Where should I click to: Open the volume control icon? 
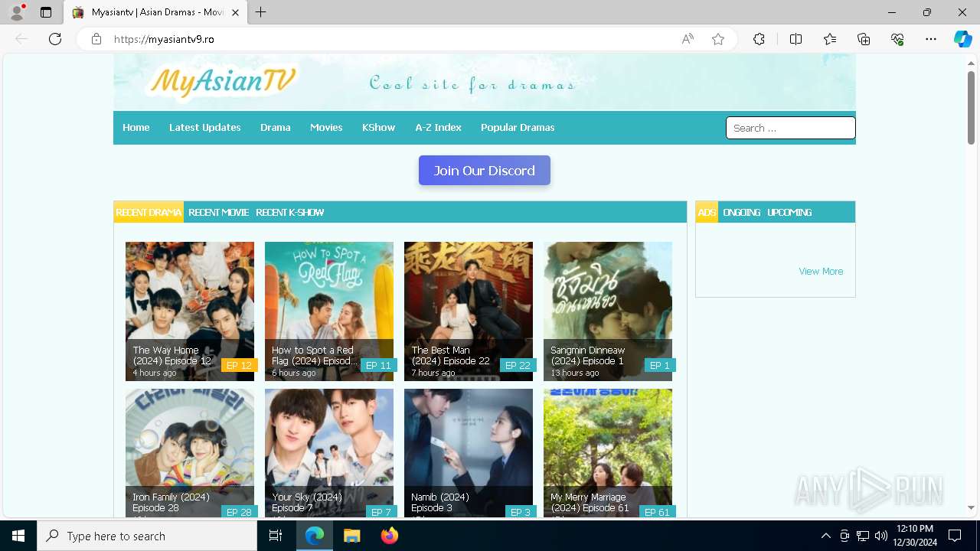point(881,536)
